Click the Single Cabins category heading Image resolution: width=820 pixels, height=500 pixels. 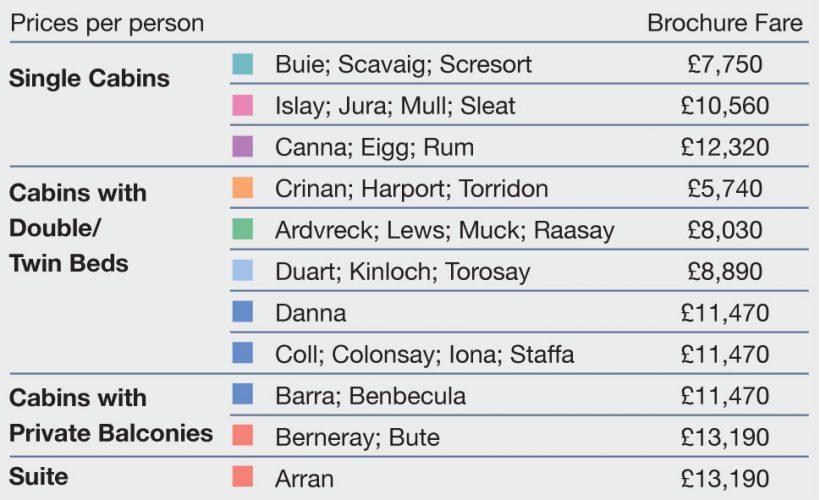click(90, 78)
